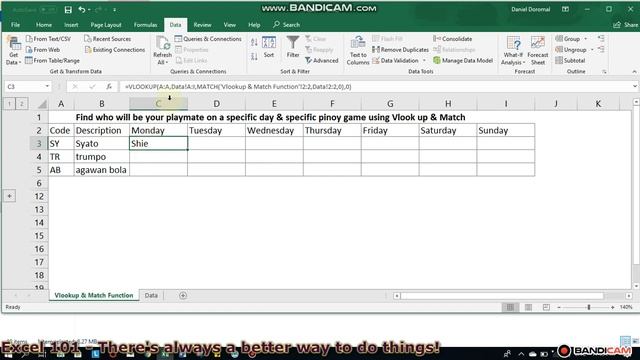
Task: Open the Help tab
Action: pos(254,25)
